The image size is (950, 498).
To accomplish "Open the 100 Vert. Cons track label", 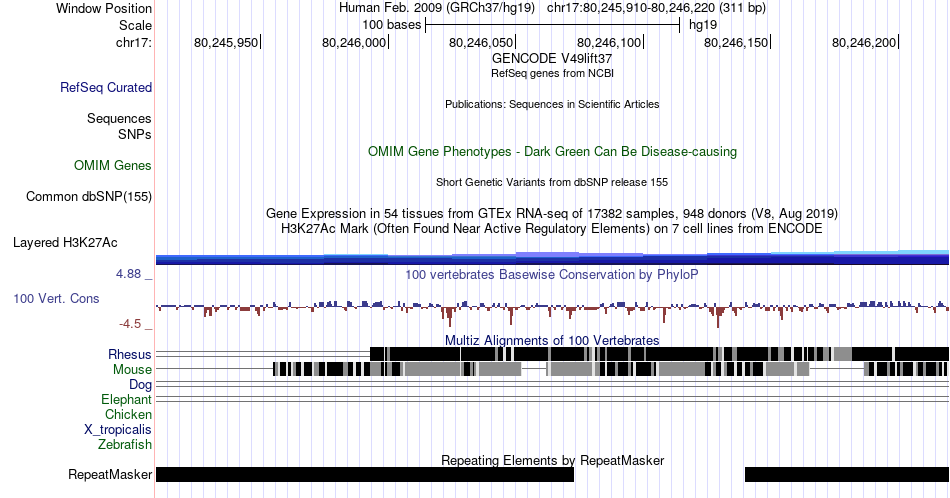I will pyautogui.click(x=56, y=298).
